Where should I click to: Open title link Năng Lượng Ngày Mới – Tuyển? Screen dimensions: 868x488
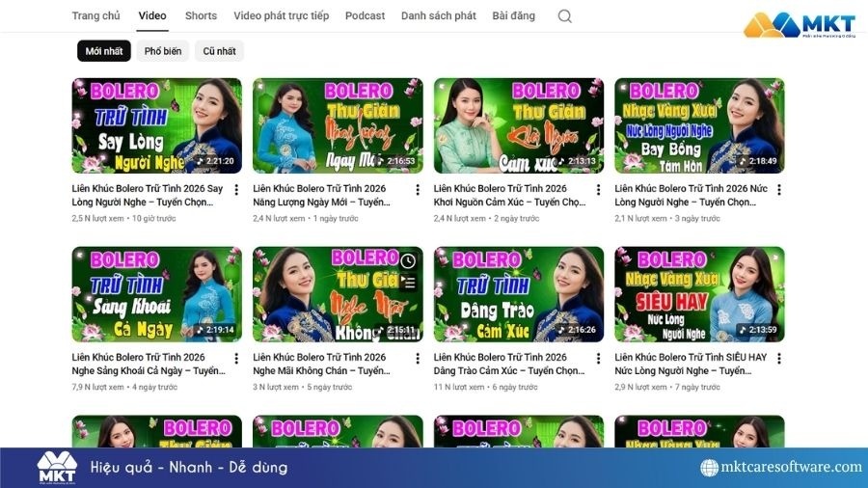[x=321, y=196]
